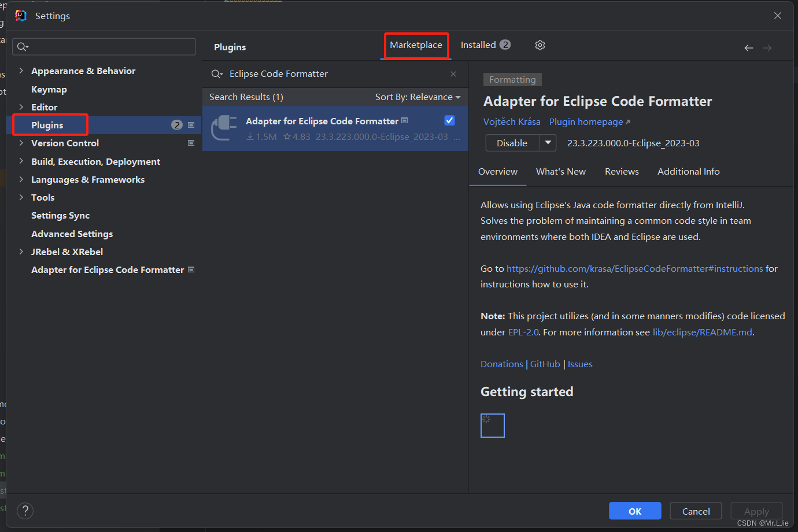The width and height of the screenshot is (798, 532).
Task: Select Adapter for Eclipse Code Formatter tree item
Action: 108,269
